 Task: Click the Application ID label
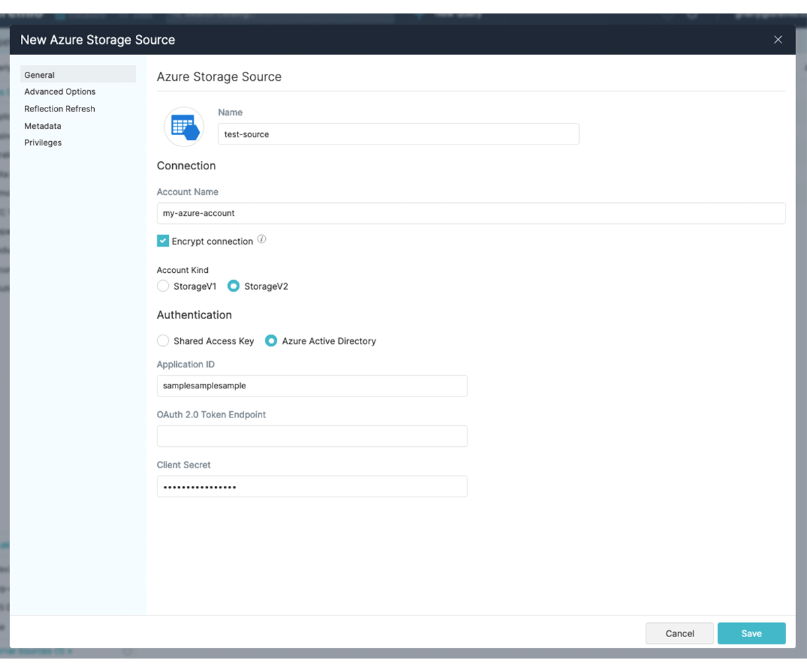[186, 364]
